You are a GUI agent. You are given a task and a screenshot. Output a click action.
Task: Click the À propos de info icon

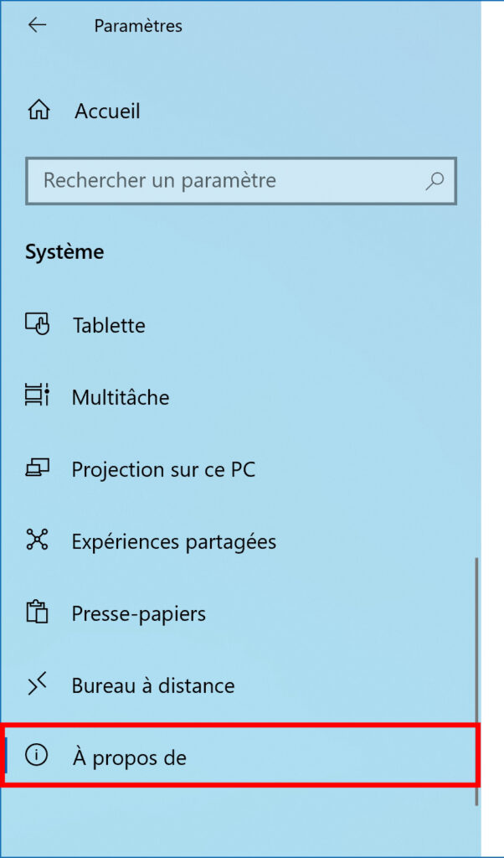[37, 757]
